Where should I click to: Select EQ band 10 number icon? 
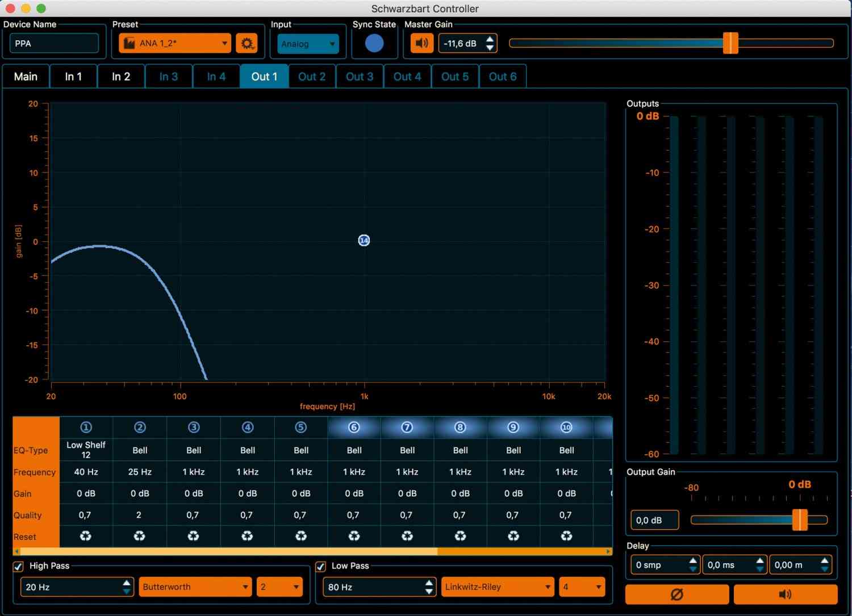click(566, 428)
